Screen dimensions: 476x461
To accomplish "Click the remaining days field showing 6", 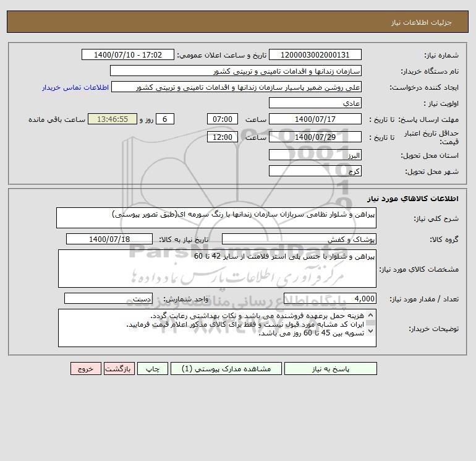I will pyautogui.click(x=165, y=119).
